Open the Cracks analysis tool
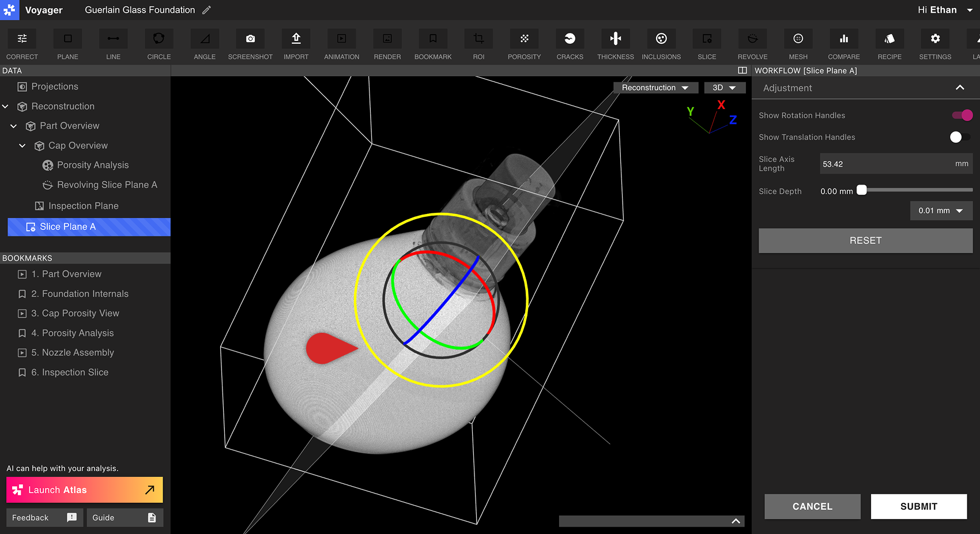 click(x=570, y=45)
